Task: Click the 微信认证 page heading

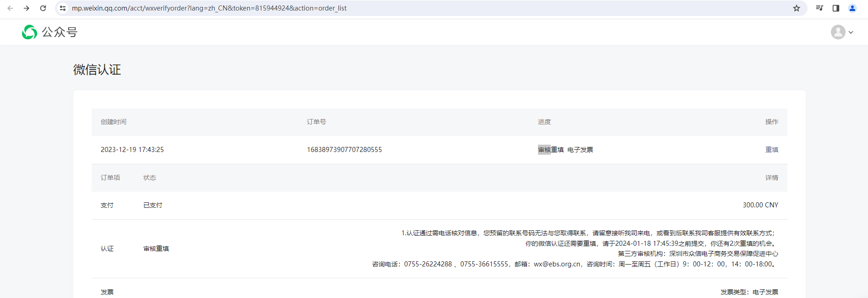Action: pos(97,70)
